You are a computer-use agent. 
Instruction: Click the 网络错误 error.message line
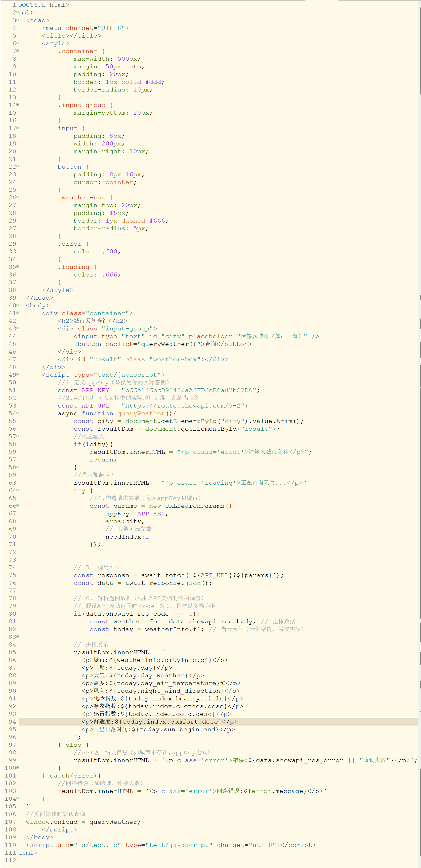coord(192,791)
